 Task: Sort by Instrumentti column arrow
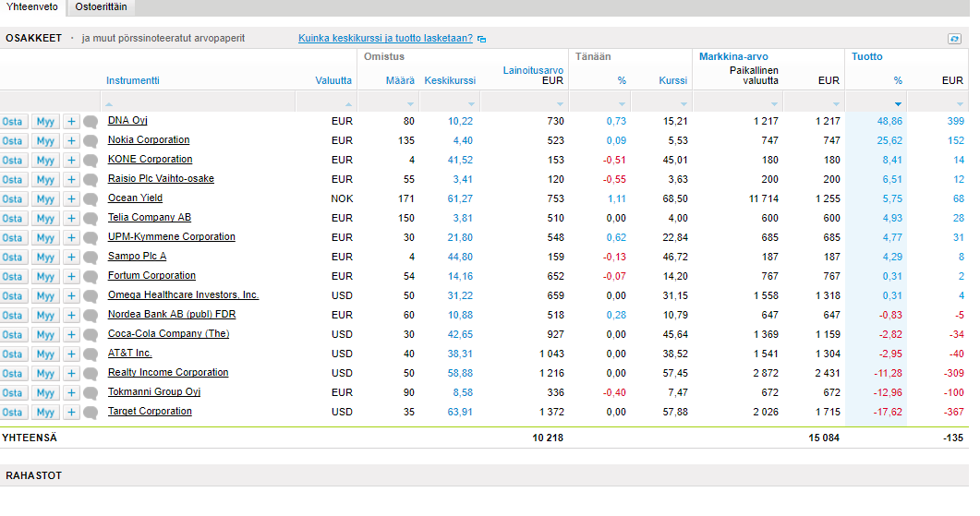[109, 104]
